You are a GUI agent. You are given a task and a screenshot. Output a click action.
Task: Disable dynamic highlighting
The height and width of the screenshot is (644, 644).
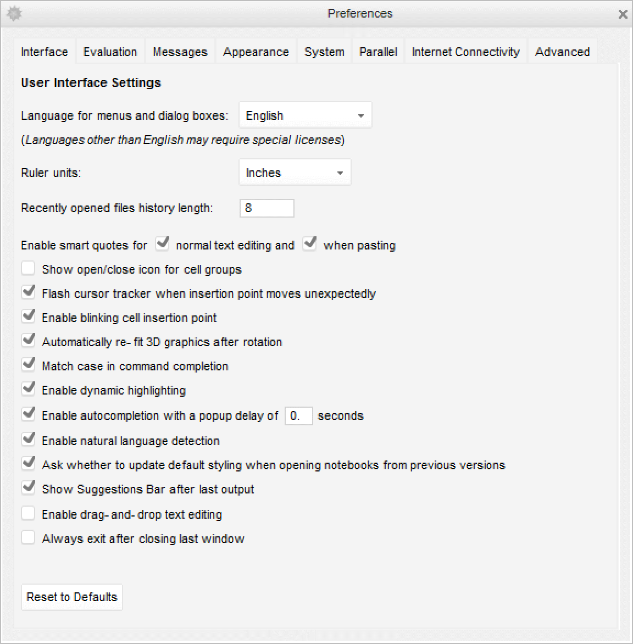tap(28, 389)
